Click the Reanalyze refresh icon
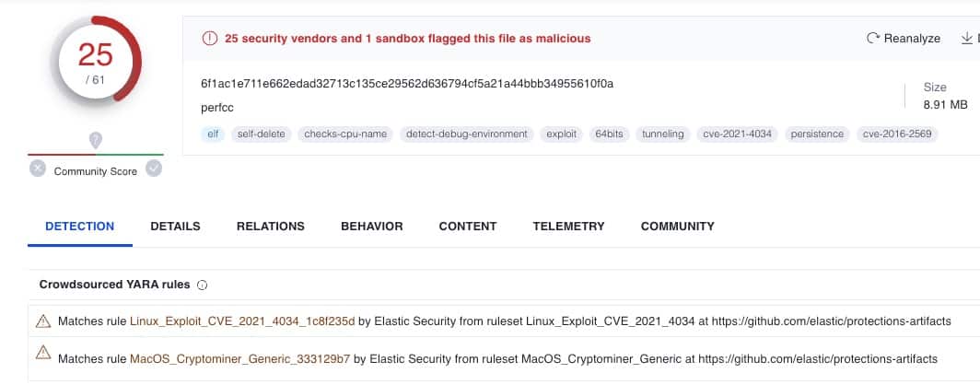Screen dimensions: 980x385 [872, 39]
